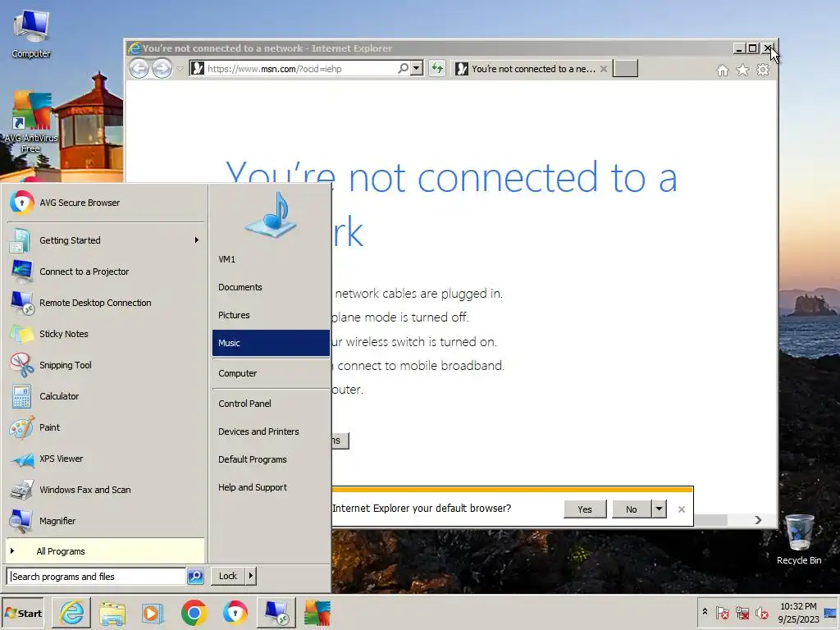Screen dimensions: 840x630
Task: Open Pictures from Start menu
Action: pos(271,315)
